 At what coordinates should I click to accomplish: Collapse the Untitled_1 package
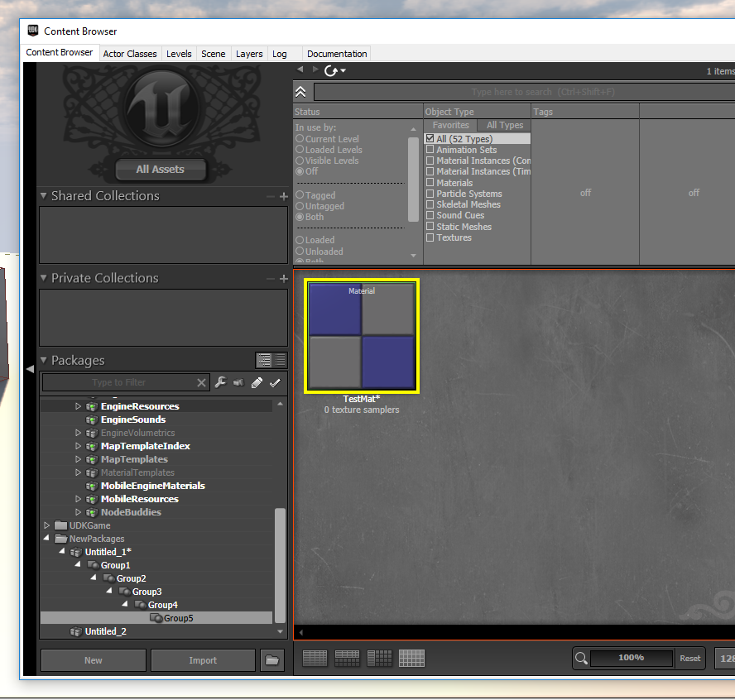pyautogui.click(x=62, y=551)
